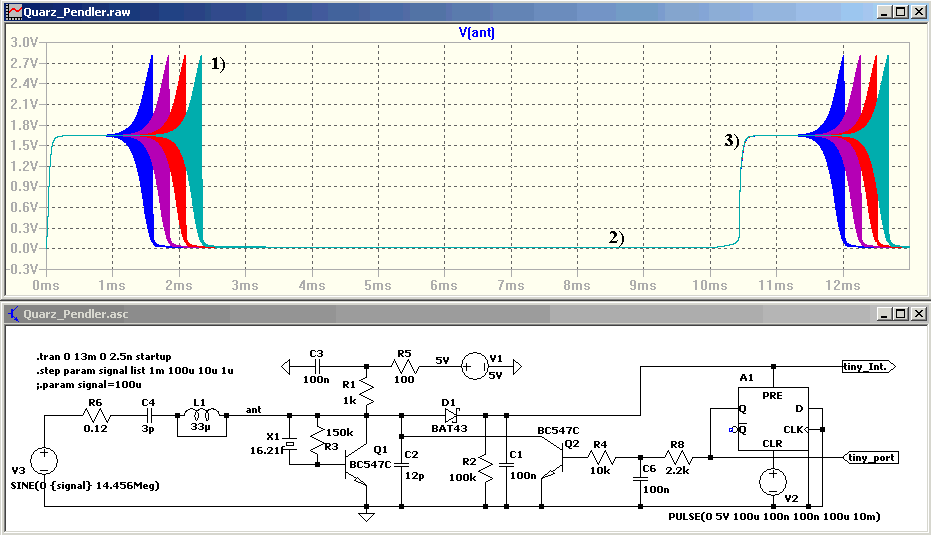931x535 pixels.
Task: Select the Q2 BC547C transistor symbol
Action: tap(553, 461)
